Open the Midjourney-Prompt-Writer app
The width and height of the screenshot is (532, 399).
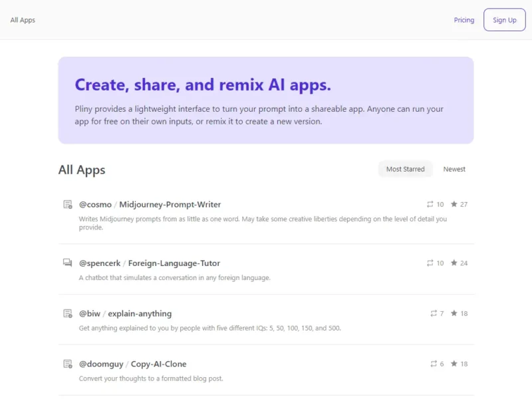[170, 204]
